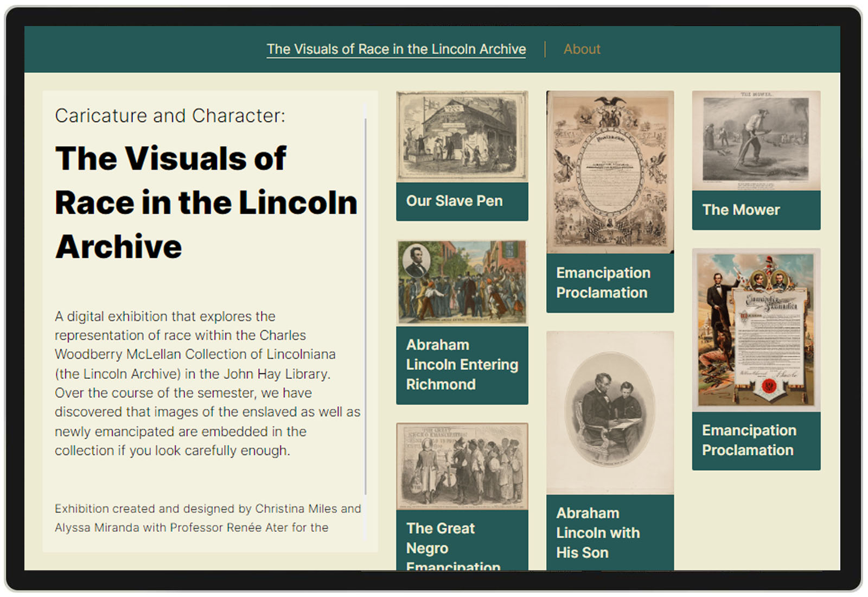Viewport: 868px width, 597px height.
Task: Open The Mower illustration thumbnail
Action: point(756,141)
